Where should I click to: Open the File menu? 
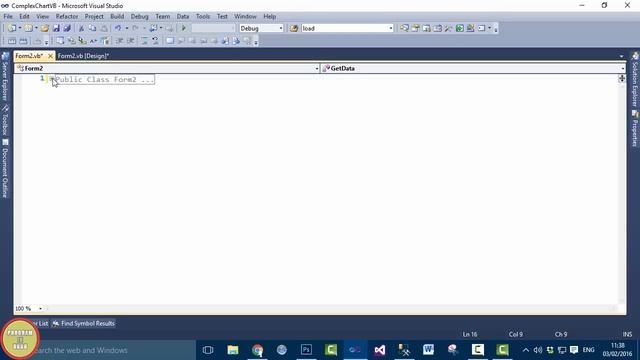[8, 16]
